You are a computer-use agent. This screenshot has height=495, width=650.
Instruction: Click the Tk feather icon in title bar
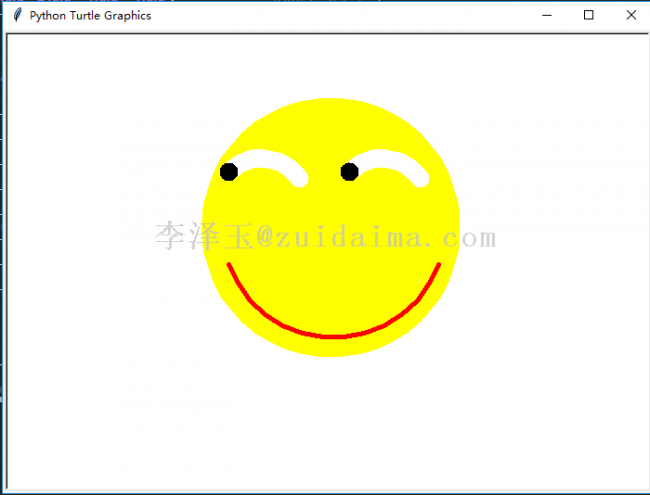click(17, 15)
